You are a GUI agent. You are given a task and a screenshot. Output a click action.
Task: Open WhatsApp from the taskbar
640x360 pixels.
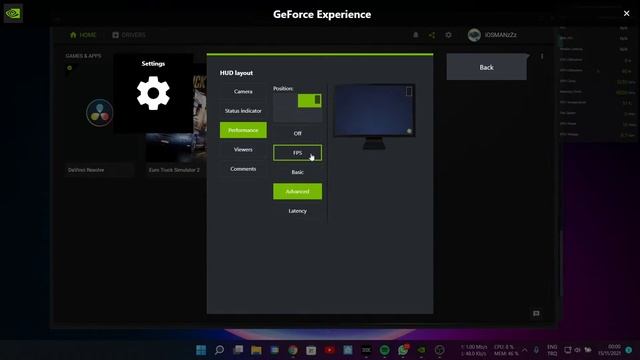click(403, 350)
